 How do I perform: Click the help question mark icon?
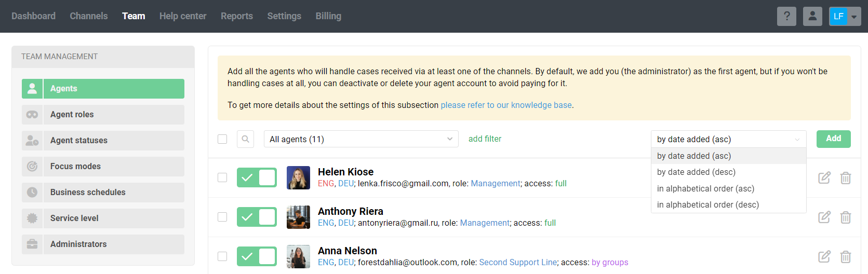pyautogui.click(x=786, y=16)
